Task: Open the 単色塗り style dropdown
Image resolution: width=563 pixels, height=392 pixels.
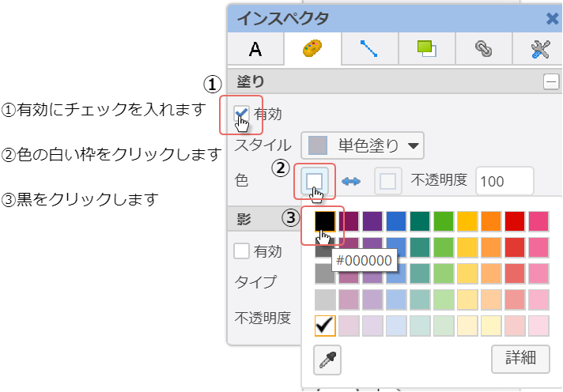Action: (x=362, y=145)
